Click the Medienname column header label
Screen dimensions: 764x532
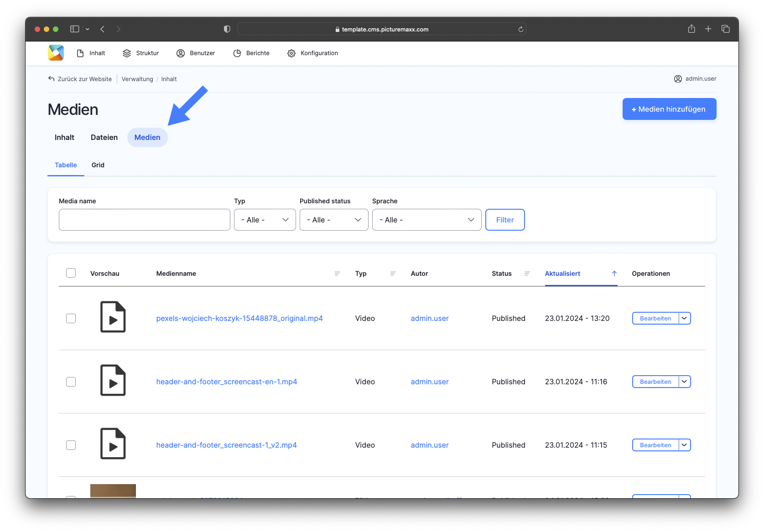(176, 274)
